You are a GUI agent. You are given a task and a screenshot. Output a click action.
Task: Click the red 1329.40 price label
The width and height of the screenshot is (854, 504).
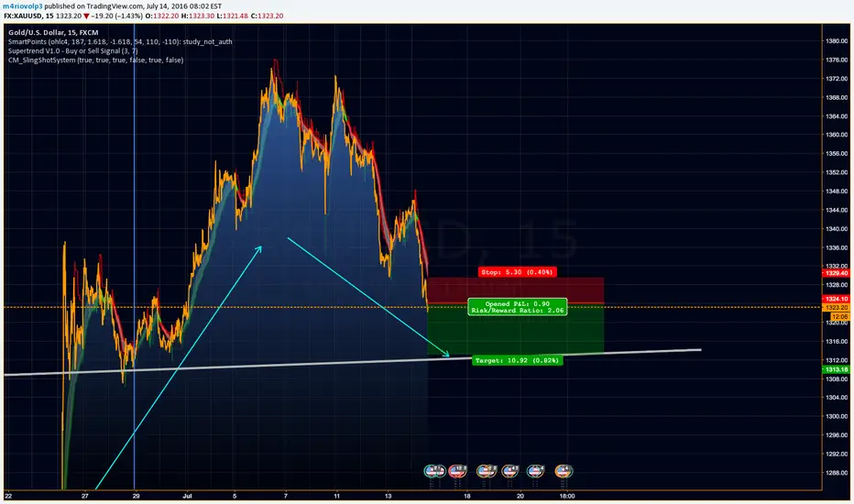coord(836,273)
